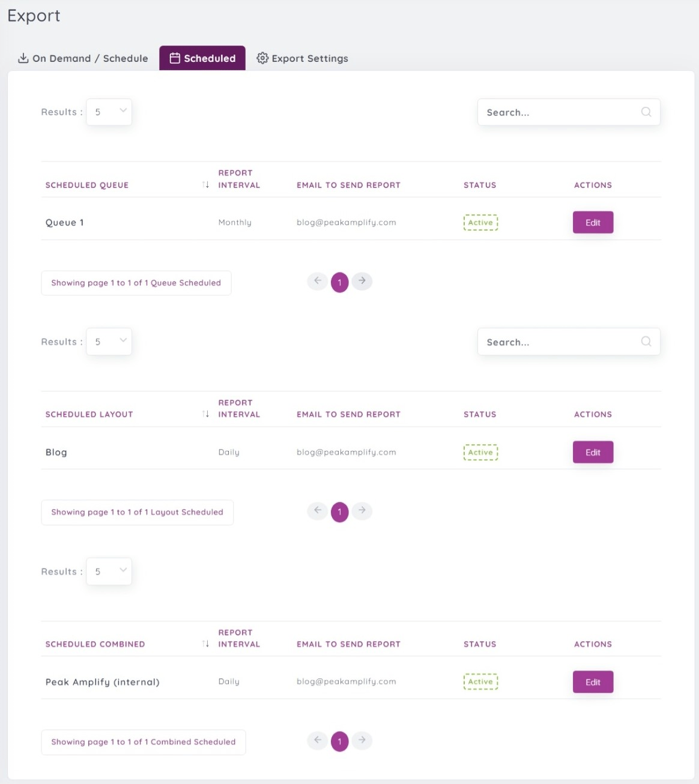Open Results dropdown above Scheduled Layout table
The width and height of the screenshot is (699, 784).
pyautogui.click(x=109, y=342)
